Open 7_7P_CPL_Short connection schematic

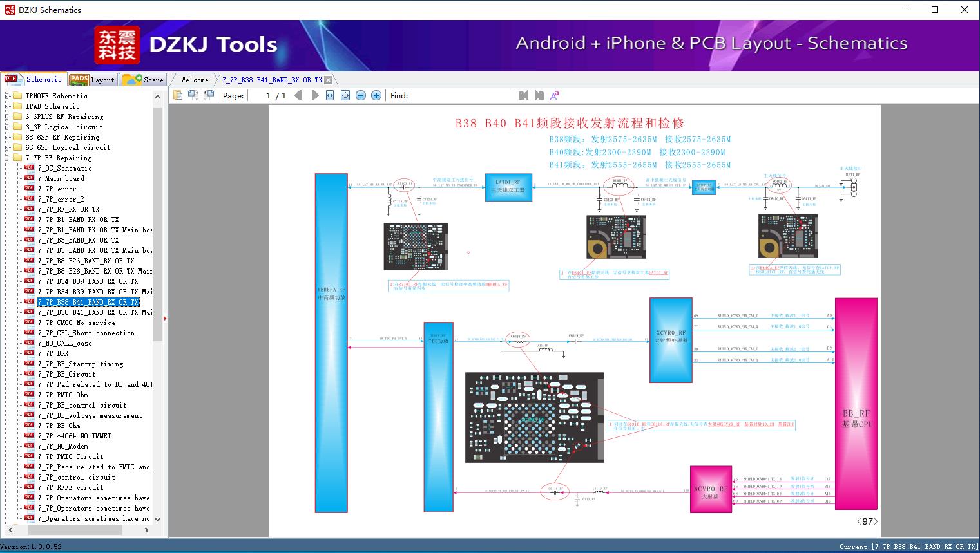[86, 333]
